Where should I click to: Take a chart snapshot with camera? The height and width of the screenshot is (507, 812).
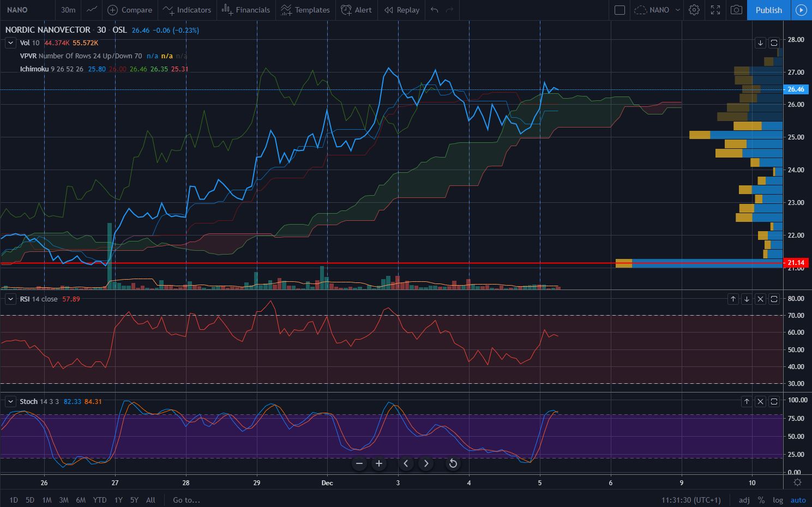[x=737, y=10]
